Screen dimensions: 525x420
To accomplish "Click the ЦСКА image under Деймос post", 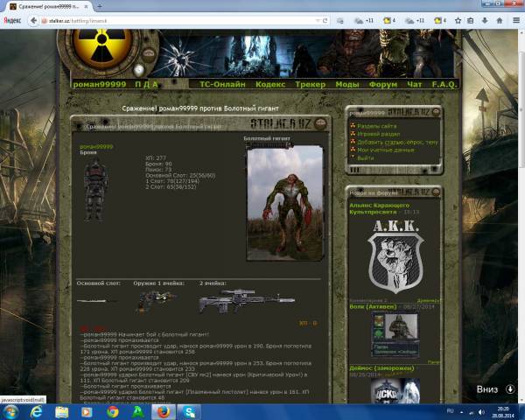I will (x=395, y=390).
